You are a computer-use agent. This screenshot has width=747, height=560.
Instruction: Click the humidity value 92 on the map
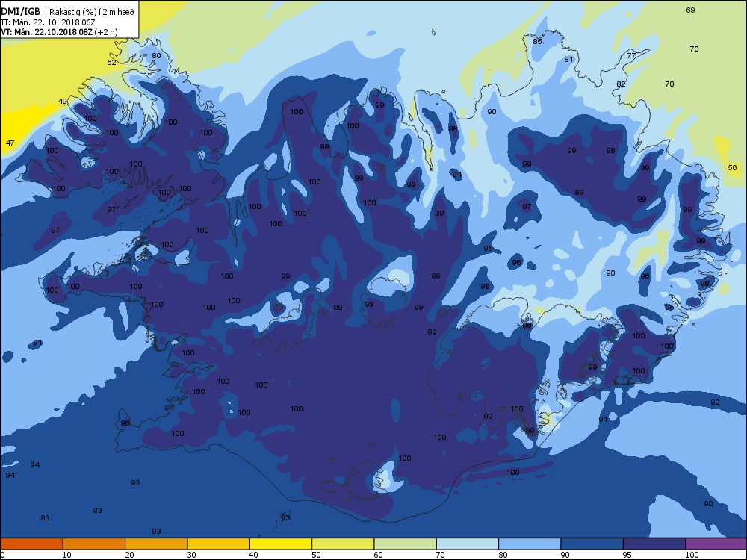click(715, 402)
